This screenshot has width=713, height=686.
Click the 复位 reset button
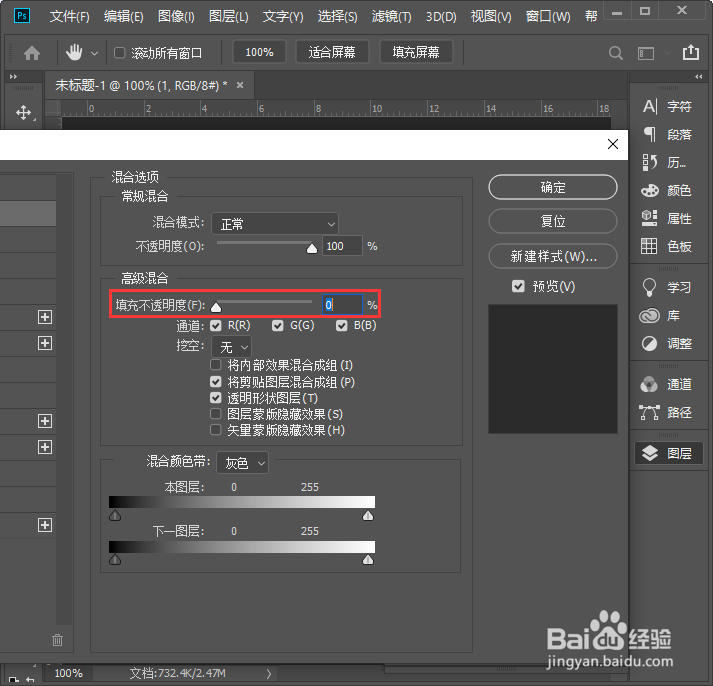pyautogui.click(x=553, y=221)
